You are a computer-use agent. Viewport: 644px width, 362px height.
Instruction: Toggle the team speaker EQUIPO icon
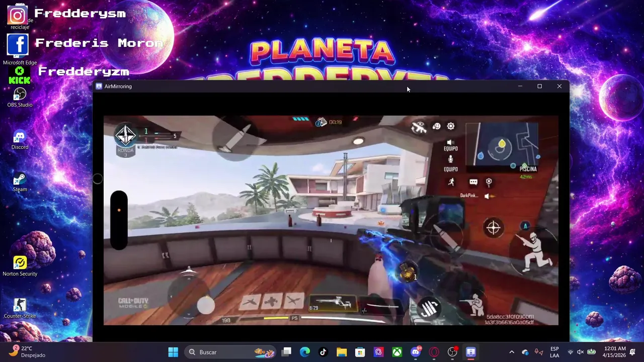[x=450, y=145]
